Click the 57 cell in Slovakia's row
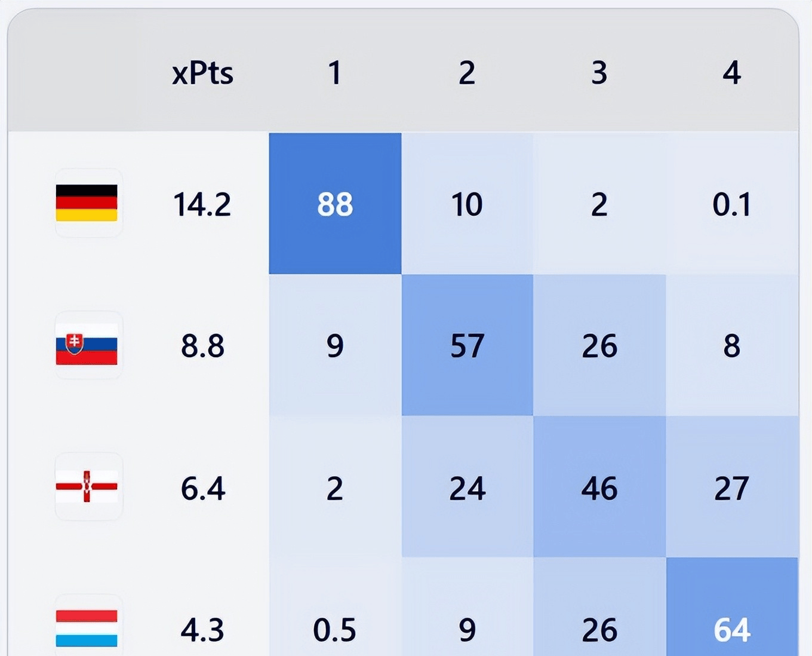Image resolution: width=812 pixels, height=656 pixels. (467, 345)
